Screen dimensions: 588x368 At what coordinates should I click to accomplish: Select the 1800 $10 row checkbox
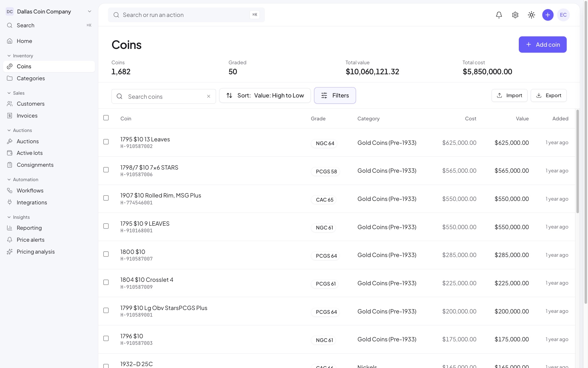click(106, 254)
